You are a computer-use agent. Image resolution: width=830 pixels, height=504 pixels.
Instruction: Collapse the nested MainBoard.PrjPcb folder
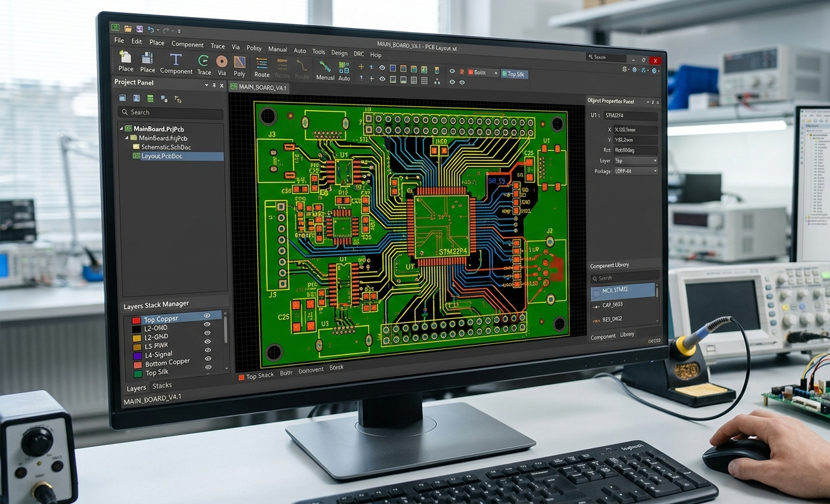point(127,138)
